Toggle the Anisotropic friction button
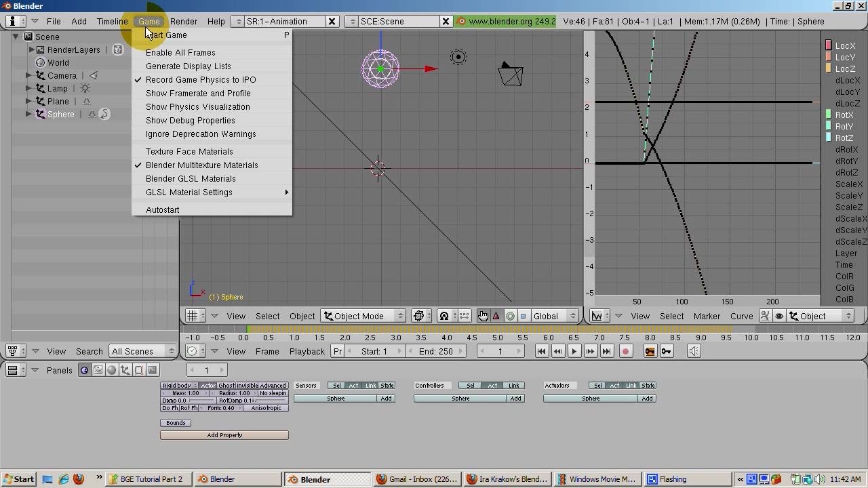 pos(266,408)
